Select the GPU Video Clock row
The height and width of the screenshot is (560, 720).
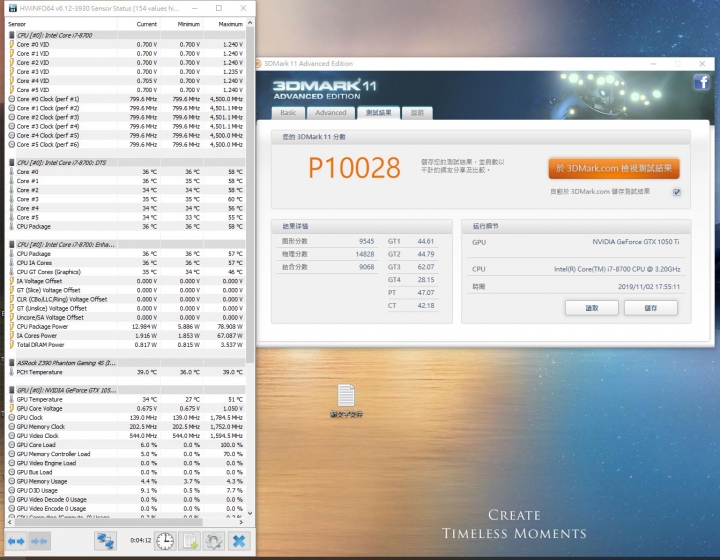(x=126, y=436)
